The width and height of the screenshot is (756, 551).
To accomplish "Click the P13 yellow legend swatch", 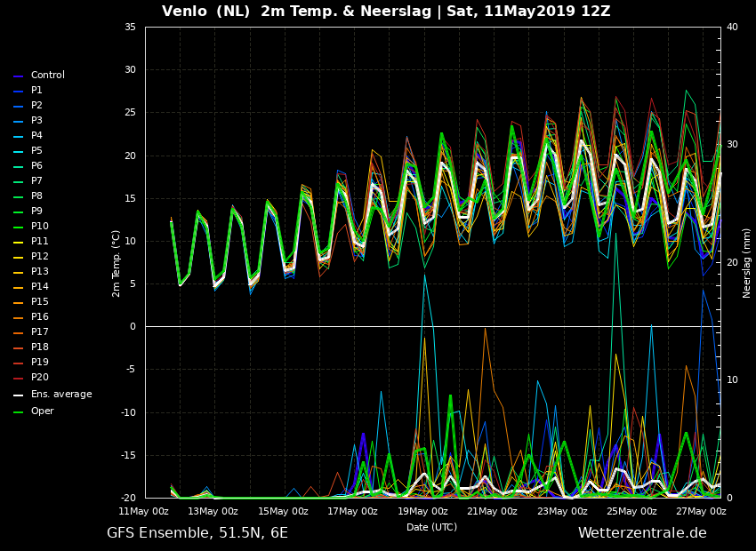I will [x=19, y=273].
